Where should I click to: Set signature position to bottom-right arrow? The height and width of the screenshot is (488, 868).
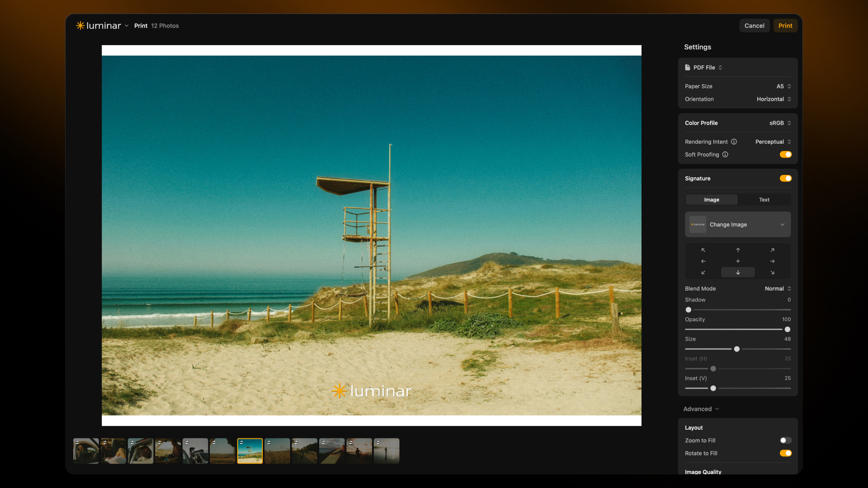click(x=772, y=272)
